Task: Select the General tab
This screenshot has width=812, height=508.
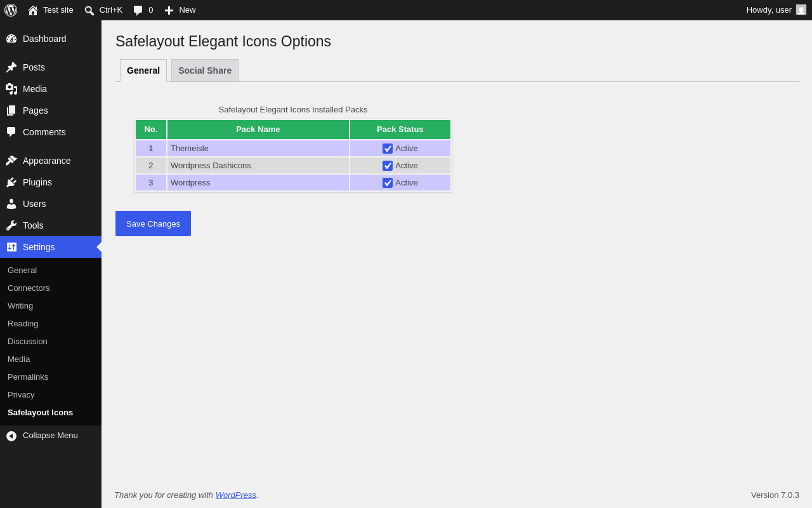Action: tap(143, 70)
